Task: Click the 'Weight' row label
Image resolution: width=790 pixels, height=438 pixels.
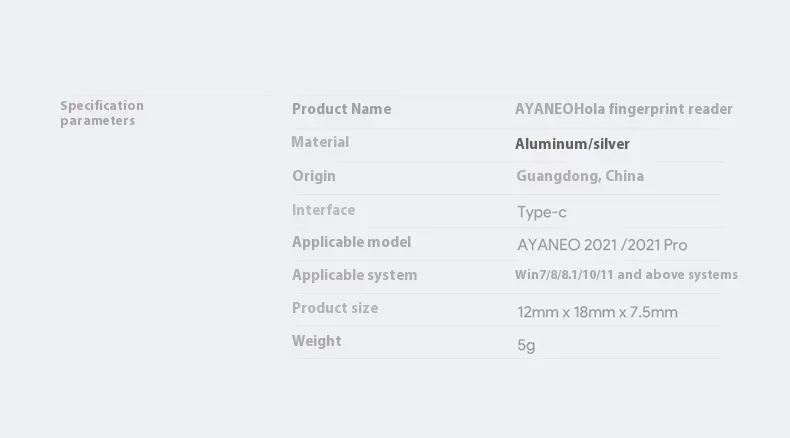Action: click(x=317, y=341)
